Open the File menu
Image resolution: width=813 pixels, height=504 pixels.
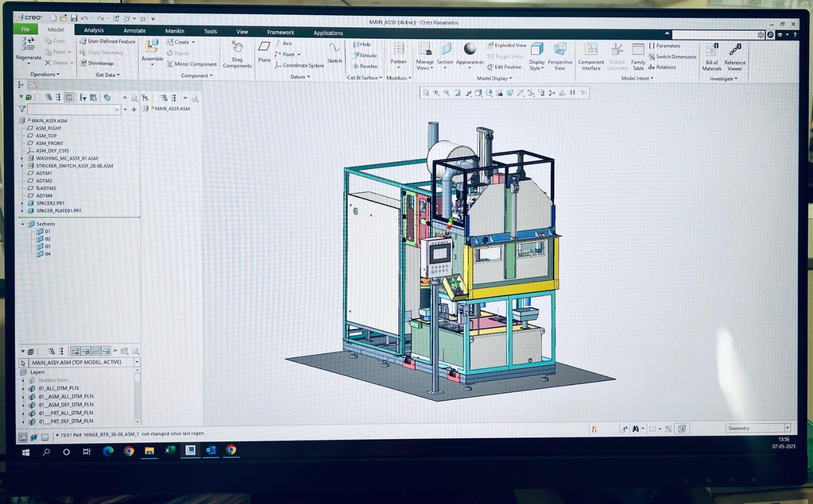point(25,29)
